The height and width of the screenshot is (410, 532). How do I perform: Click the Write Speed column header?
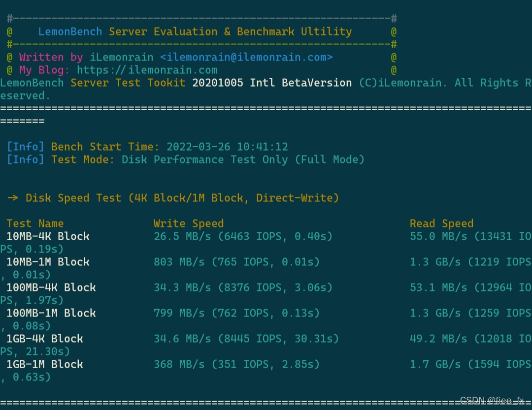pos(189,223)
